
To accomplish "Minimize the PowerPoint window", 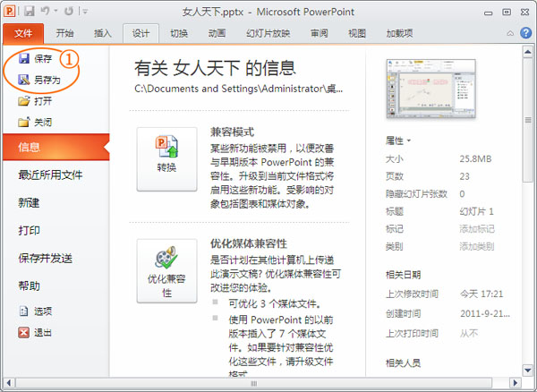I will [x=489, y=13].
